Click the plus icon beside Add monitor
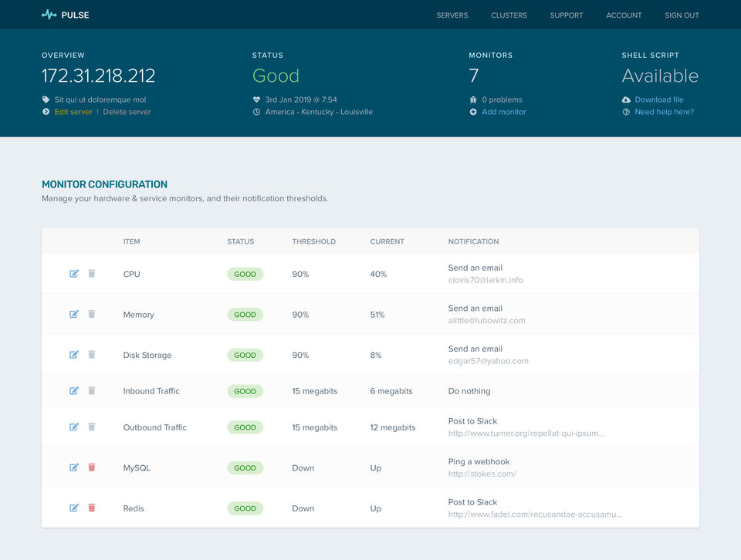Viewport: 741px width, 560px height. 473,112
